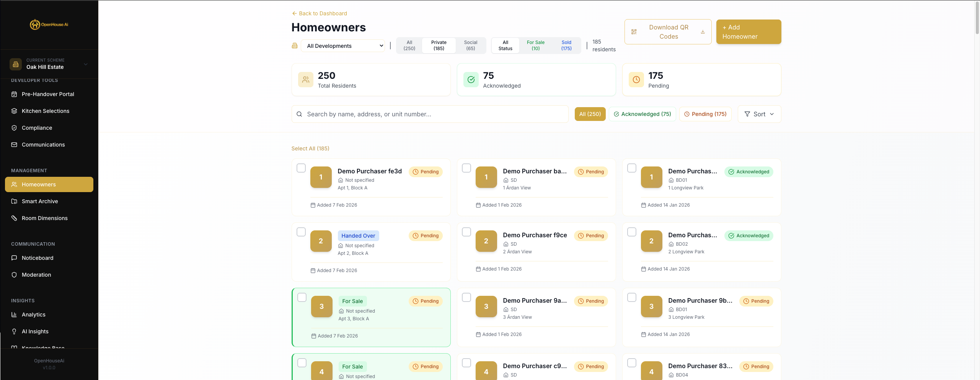The image size is (980, 380).
Task: Select the Sold (175) status tab
Action: pyautogui.click(x=566, y=45)
